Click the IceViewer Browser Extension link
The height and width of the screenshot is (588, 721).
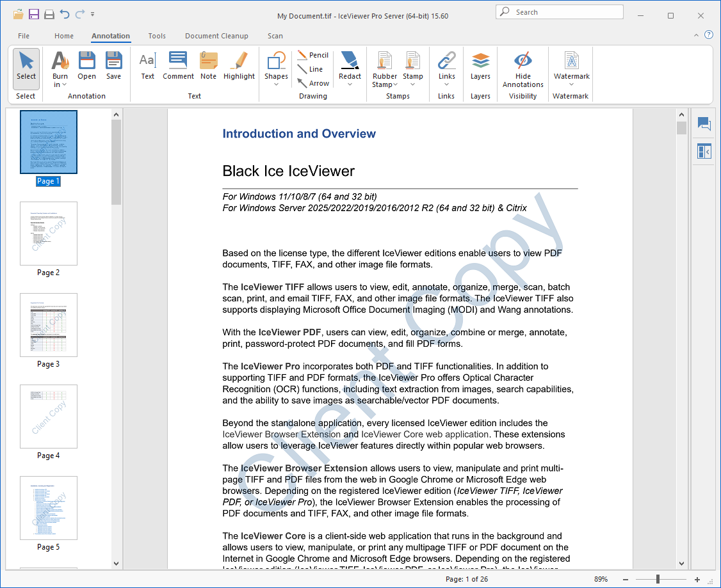coord(281,434)
